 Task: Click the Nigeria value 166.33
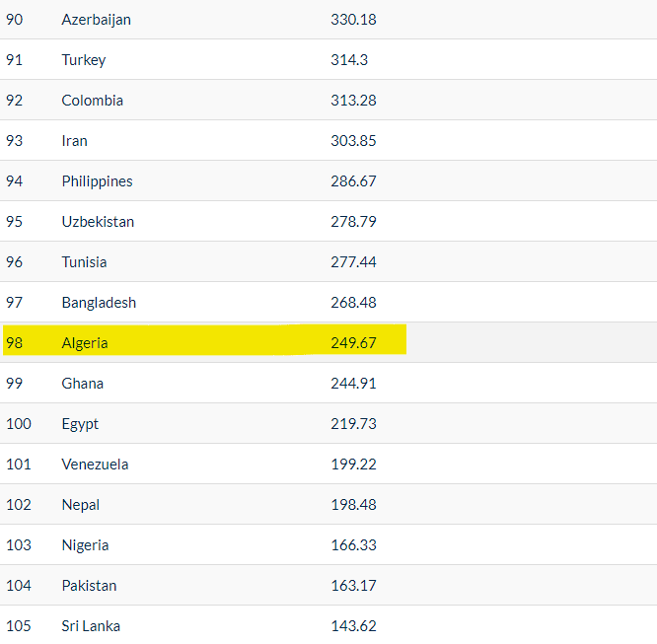tap(353, 545)
